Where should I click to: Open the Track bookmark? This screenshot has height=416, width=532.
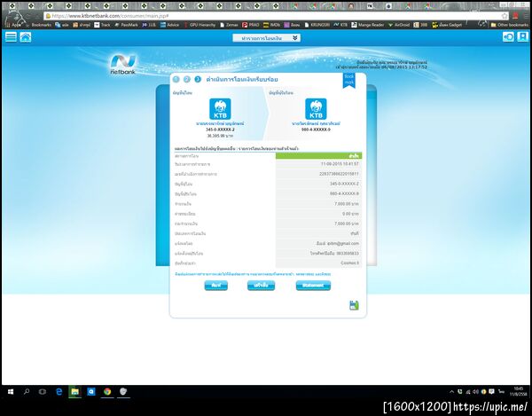(103, 25)
